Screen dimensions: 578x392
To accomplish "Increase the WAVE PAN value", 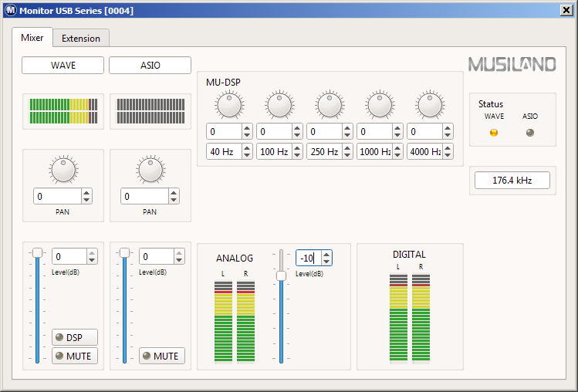I will click(x=86, y=193).
